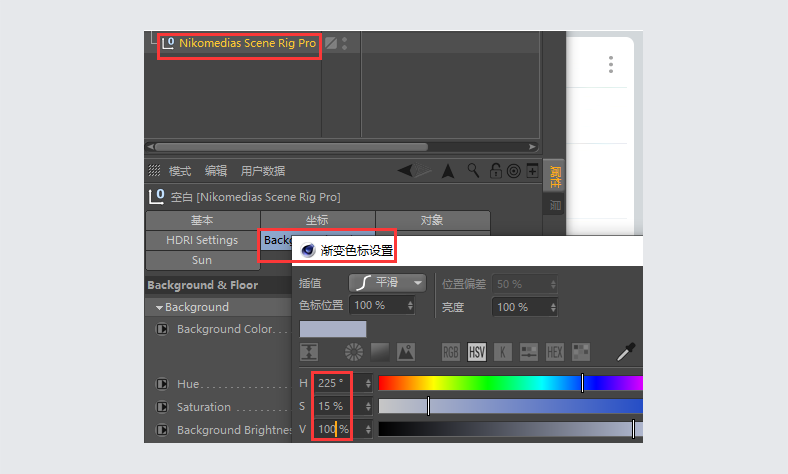Switch to HSV color mode
This screenshot has height=474, width=788.
point(476,352)
